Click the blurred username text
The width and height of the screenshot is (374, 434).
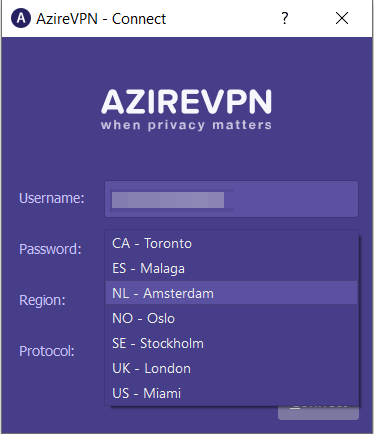(168, 200)
